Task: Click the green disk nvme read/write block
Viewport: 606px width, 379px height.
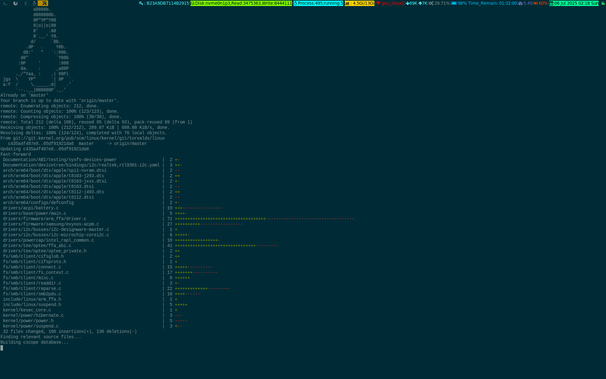Action: [x=241, y=3]
